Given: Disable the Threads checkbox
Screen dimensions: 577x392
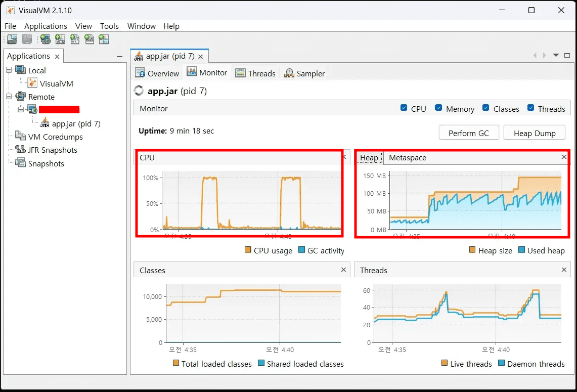Looking at the screenshot, I should 530,108.
